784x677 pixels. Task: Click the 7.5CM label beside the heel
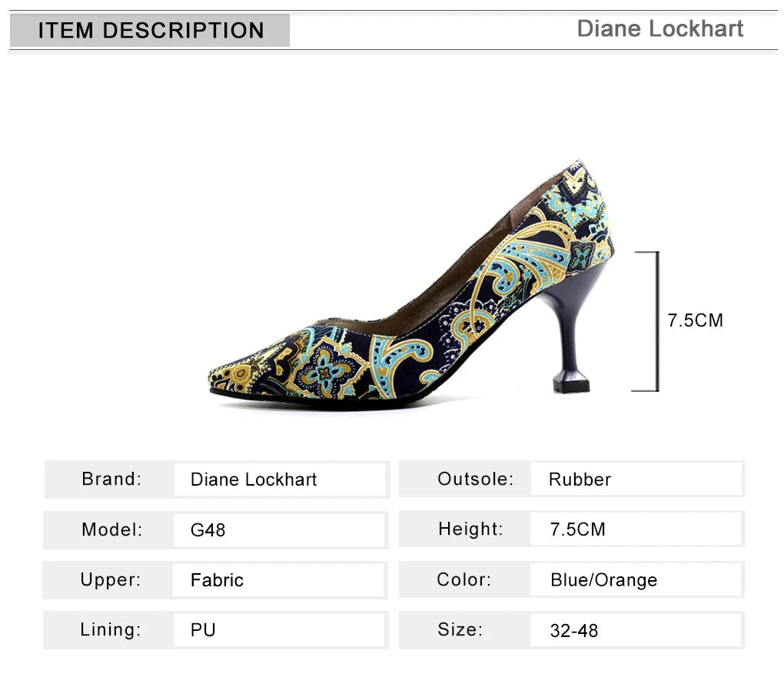click(695, 320)
